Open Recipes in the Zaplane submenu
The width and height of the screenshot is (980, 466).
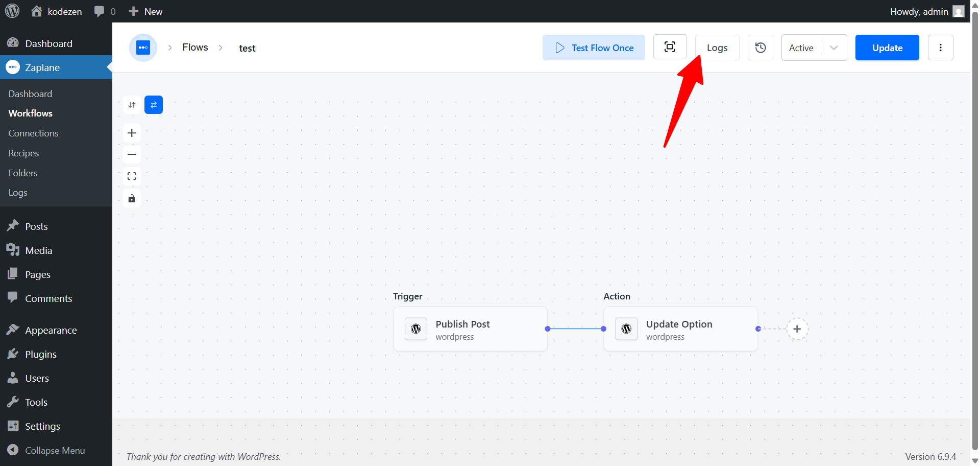click(23, 153)
